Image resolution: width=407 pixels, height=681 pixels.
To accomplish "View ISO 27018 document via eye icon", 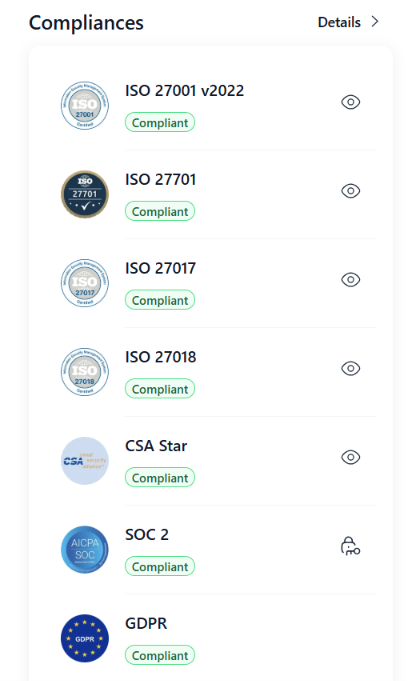I will click(351, 368).
